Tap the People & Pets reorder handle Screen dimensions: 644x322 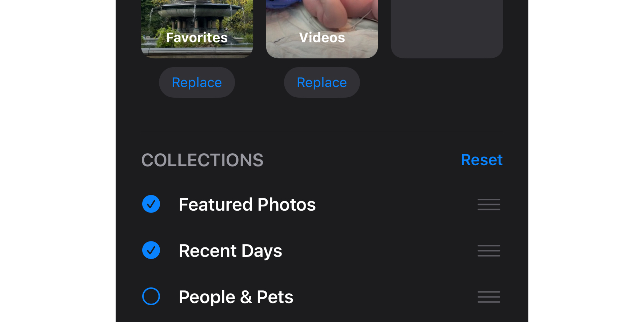tap(488, 297)
